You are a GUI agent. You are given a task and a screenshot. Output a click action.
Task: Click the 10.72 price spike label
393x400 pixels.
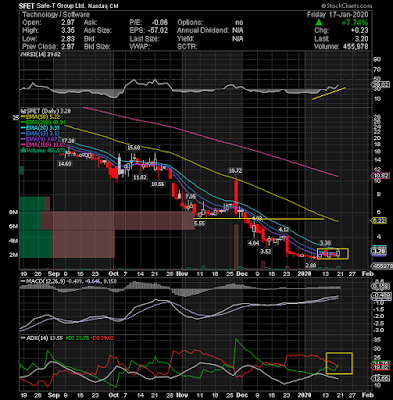pos(235,171)
